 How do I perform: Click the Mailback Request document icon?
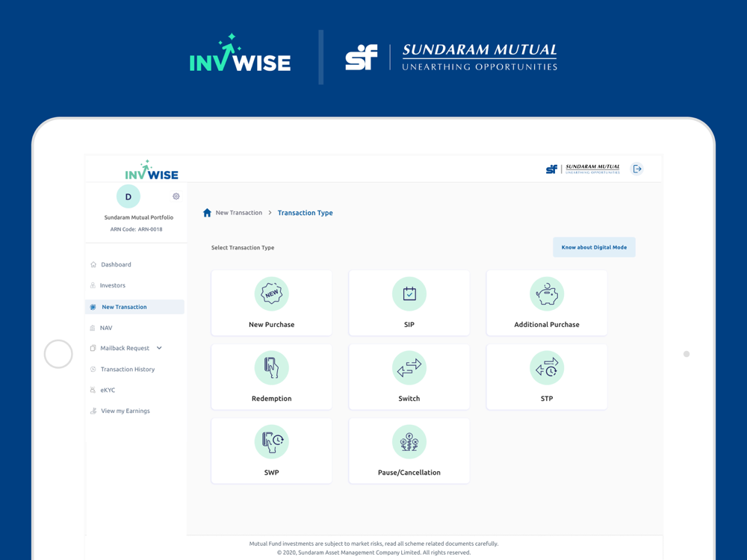pyautogui.click(x=93, y=348)
